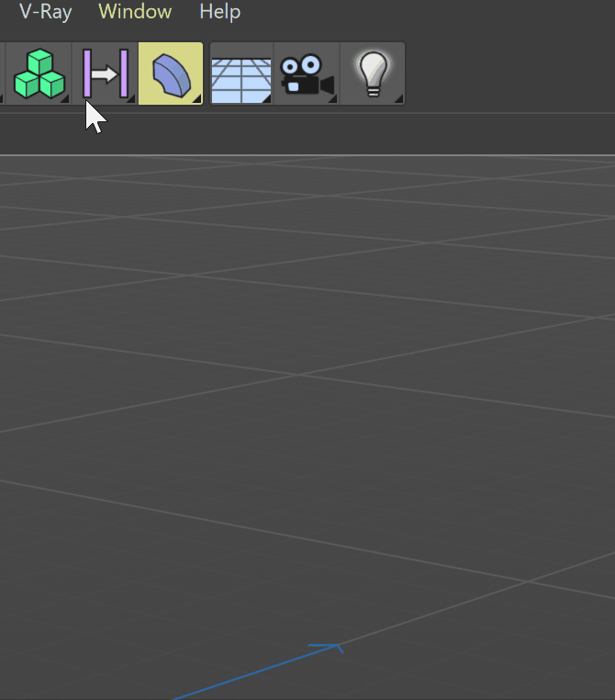Select the highlighted Bend deformer icon
Image resolution: width=615 pixels, height=700 pixels.
171,73
